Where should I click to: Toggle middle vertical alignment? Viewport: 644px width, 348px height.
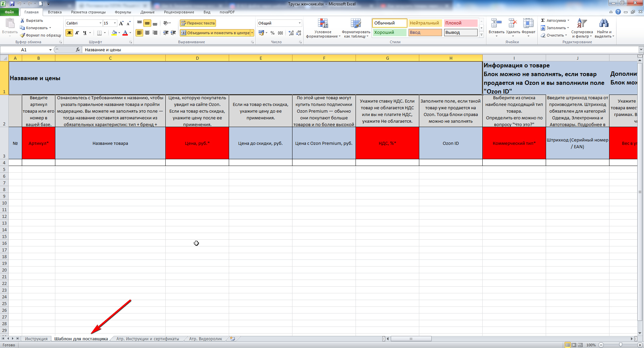pos(147,23)
